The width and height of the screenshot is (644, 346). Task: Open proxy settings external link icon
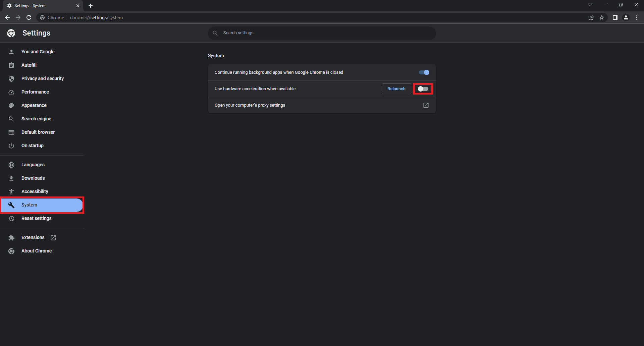(426, 105)
